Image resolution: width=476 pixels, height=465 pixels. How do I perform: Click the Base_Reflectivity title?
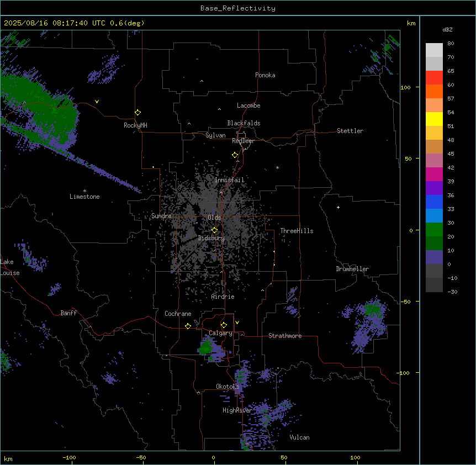tap(238, 8)
